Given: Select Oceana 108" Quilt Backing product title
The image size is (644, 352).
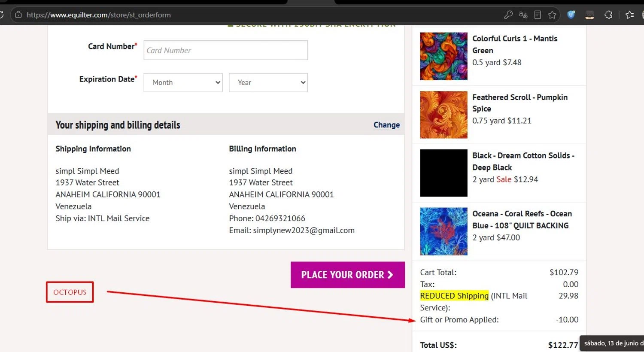Looking at the screenshot, I should (x=522, y=219).
